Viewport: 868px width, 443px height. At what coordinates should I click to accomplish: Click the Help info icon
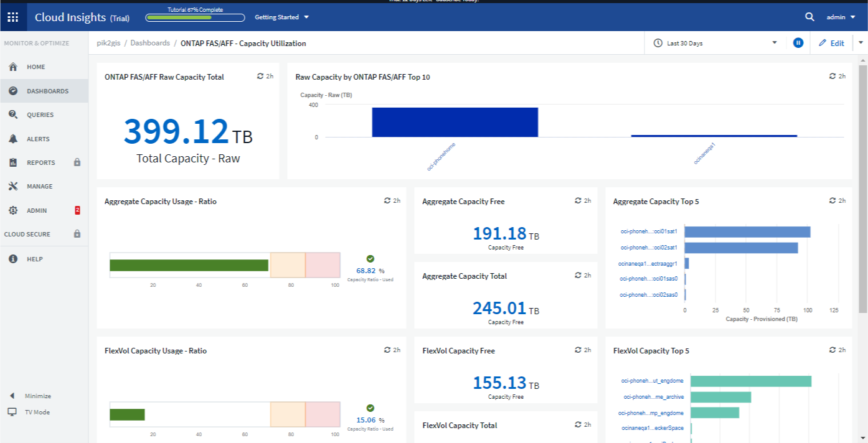coord(13,259)
